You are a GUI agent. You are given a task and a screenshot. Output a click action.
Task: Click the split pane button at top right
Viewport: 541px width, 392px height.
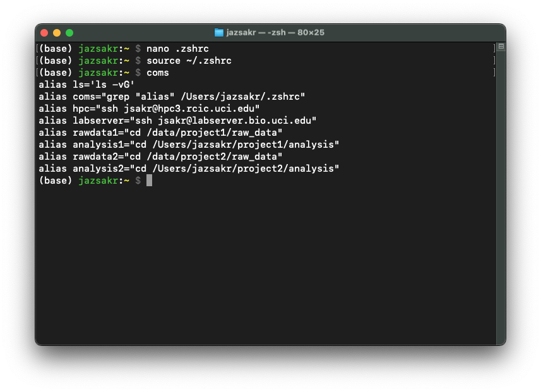[x=500, y=45]
